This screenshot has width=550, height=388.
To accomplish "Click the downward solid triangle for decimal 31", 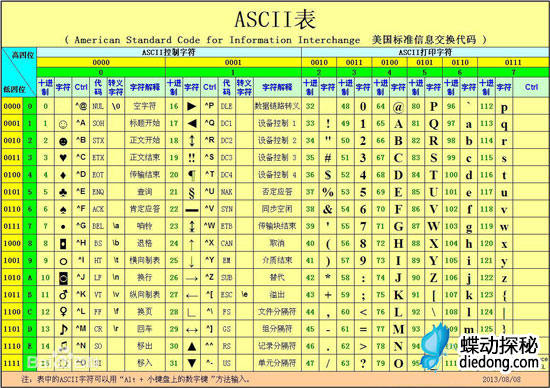I will (192, 363).
